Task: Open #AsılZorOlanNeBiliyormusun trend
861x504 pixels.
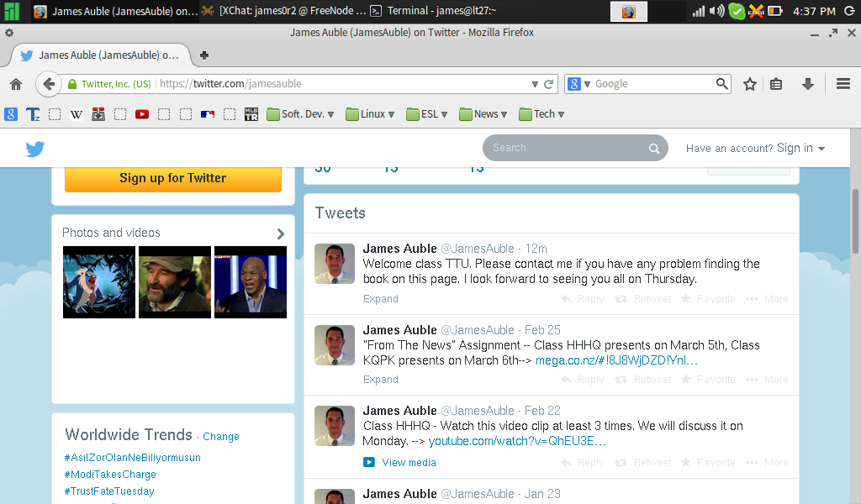Action: tap(132, 458)
